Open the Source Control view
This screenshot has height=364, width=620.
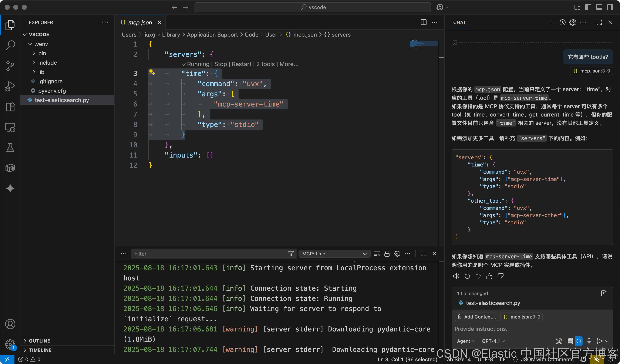click(x=10, y=66)
